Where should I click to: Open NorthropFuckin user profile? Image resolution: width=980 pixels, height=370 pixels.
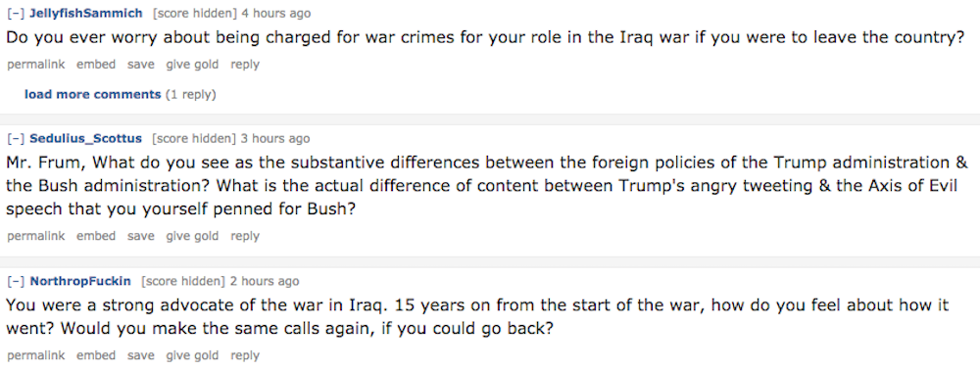click(80, 281)
